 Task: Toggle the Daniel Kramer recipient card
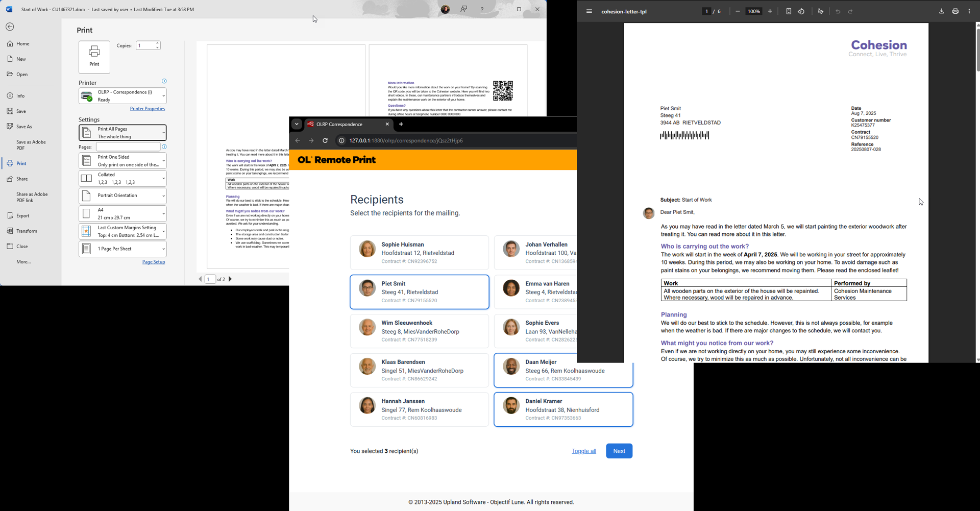click(x=563, y=409)
